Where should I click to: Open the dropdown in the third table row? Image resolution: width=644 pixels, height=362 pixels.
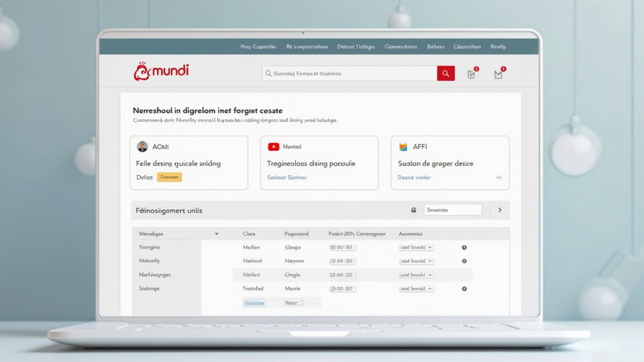[416, 275]
